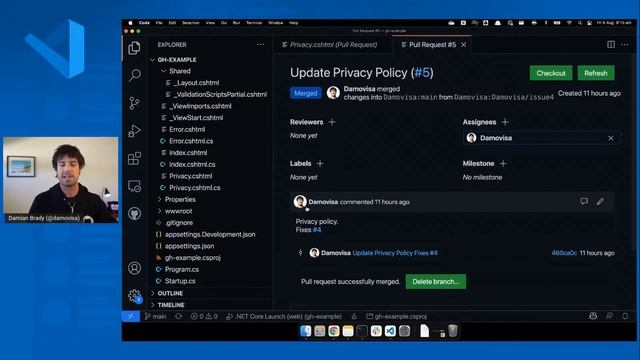Open Finder from the Dock
The image size is (640, 360).
coord(305,331)
